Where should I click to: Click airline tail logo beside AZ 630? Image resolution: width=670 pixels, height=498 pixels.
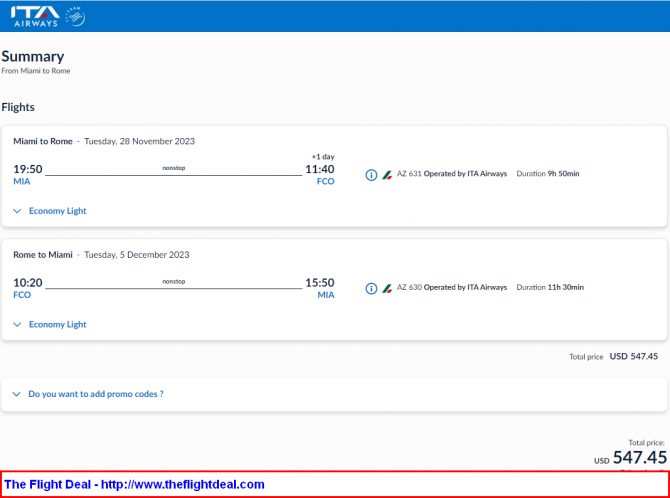click(x=387, y=289)
